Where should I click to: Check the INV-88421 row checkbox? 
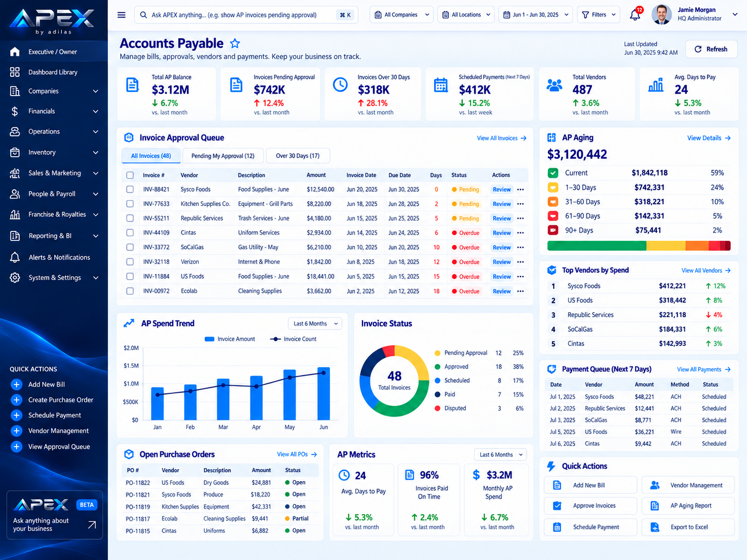[130, 189]
